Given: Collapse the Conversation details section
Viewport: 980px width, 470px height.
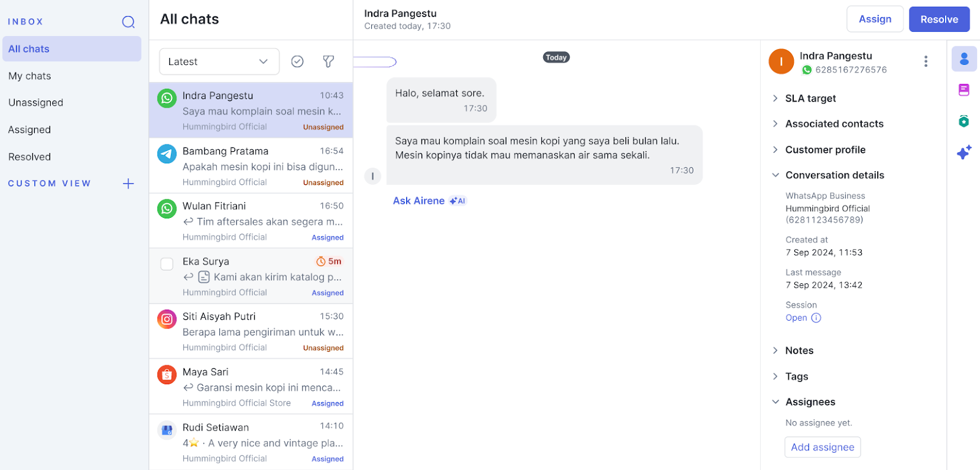Looking at the screenshot, I should [x=834, y=176].
